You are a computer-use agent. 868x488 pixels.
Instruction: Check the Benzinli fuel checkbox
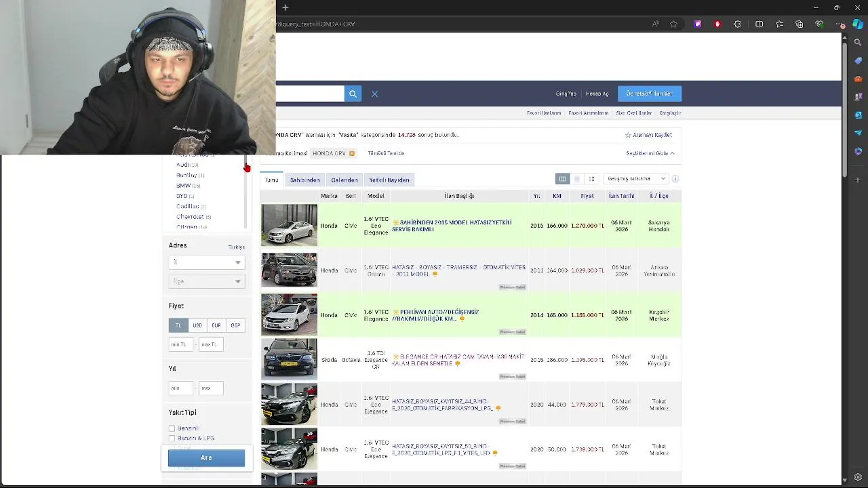coord(172,428)
